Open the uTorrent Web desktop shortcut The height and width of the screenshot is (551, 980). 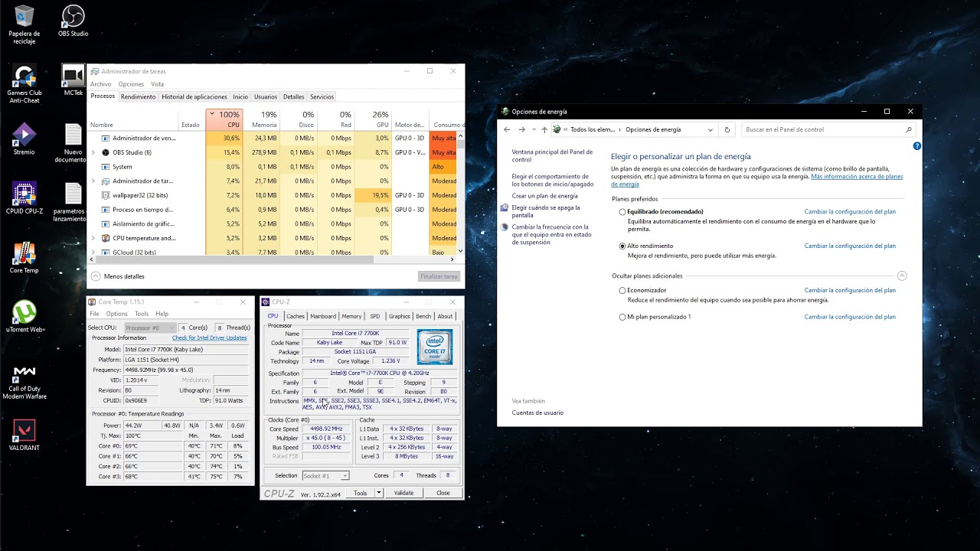24,317
